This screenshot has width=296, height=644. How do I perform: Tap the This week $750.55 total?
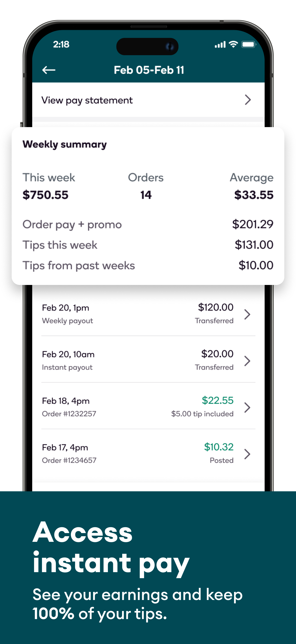46,194
